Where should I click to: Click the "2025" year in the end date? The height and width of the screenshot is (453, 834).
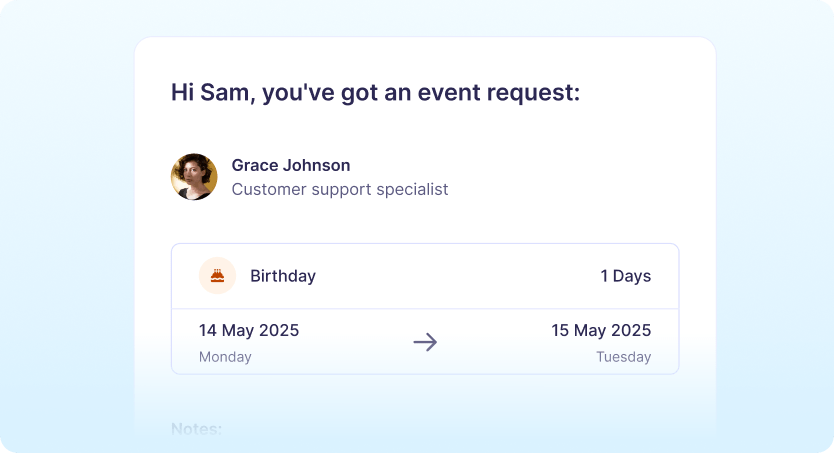tap(629, 331)
